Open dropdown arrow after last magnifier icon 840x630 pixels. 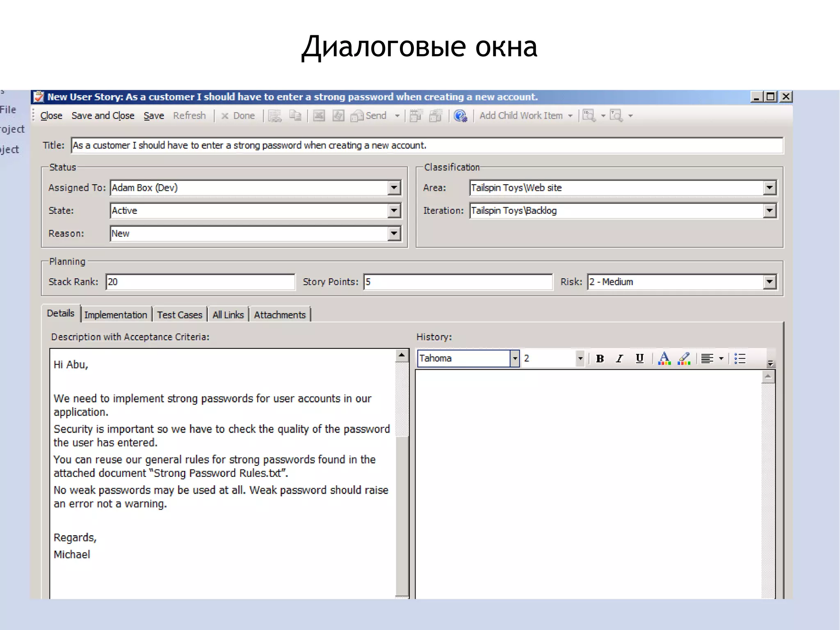pos(630,116)
